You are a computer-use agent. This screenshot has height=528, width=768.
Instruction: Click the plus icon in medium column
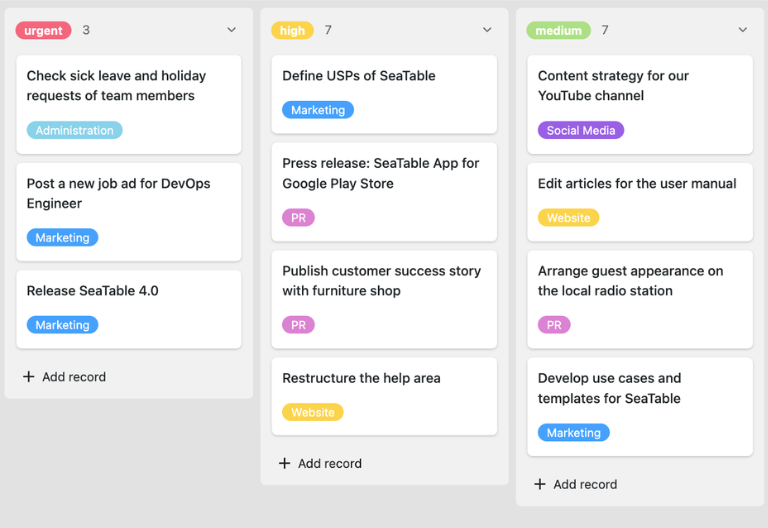pos(540,484)
